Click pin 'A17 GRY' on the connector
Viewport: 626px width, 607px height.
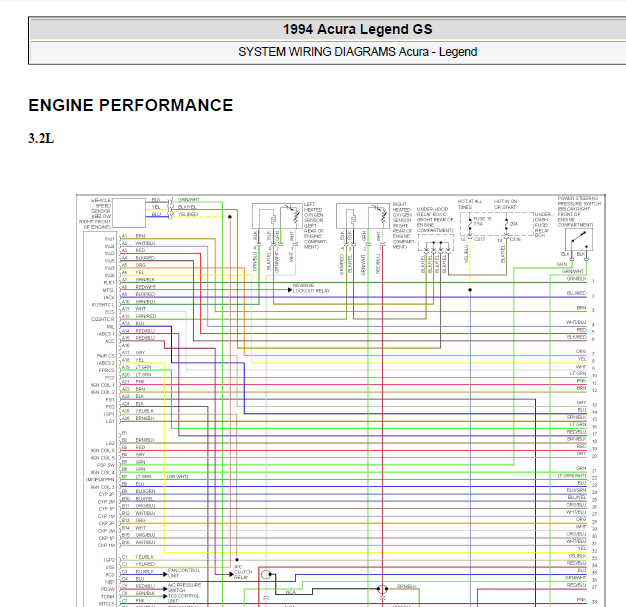[134, 353]
